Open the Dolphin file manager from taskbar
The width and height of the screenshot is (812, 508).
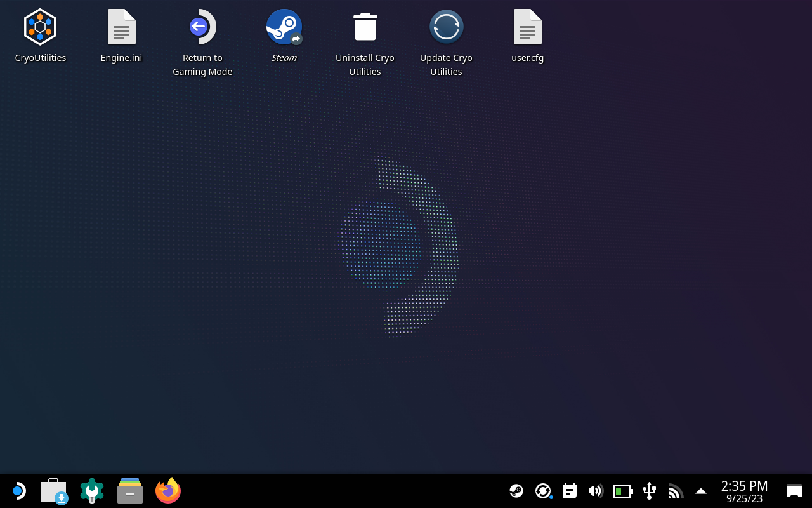(x=130, y=491)
